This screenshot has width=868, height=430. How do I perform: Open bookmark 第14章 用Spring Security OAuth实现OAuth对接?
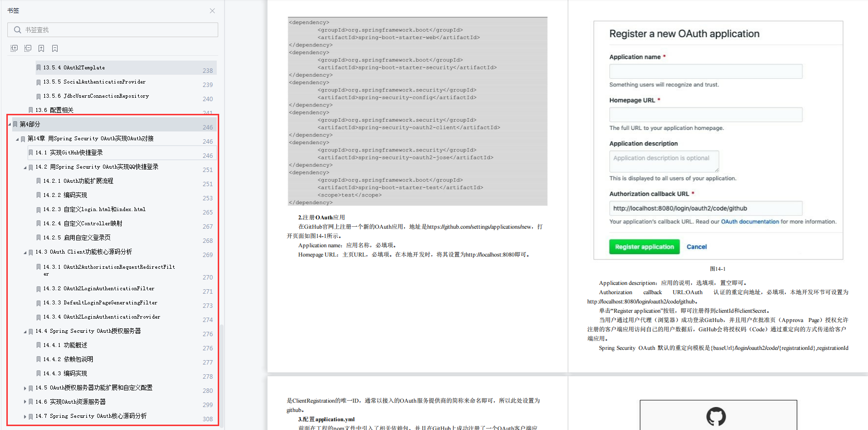coord(90,138)
